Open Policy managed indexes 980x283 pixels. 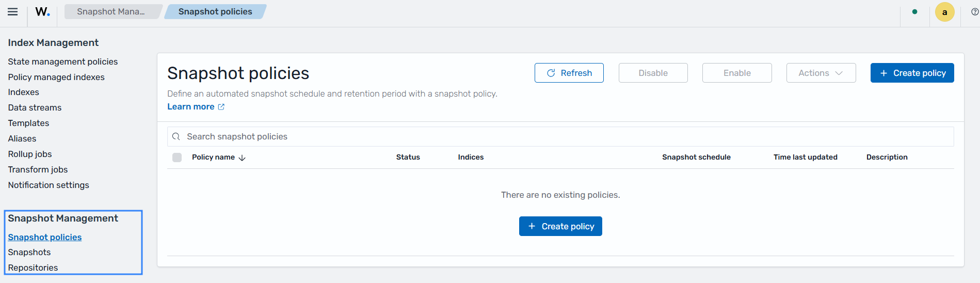coord(56,77)
